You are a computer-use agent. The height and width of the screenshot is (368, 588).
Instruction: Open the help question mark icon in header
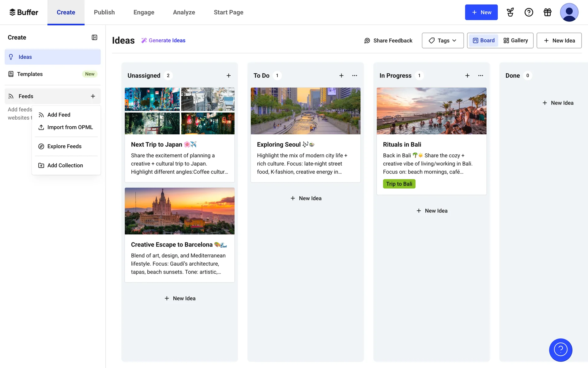click(x=529, y=12)
